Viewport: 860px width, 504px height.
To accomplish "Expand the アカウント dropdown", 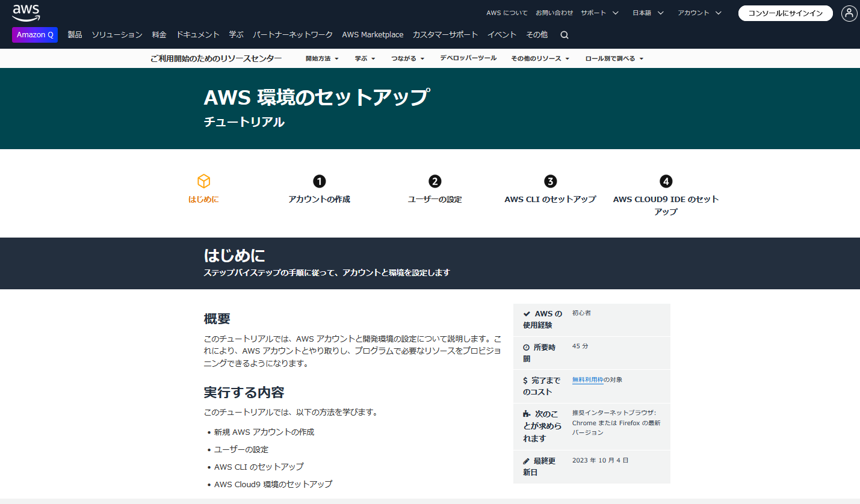I will (x=699, y=13).
